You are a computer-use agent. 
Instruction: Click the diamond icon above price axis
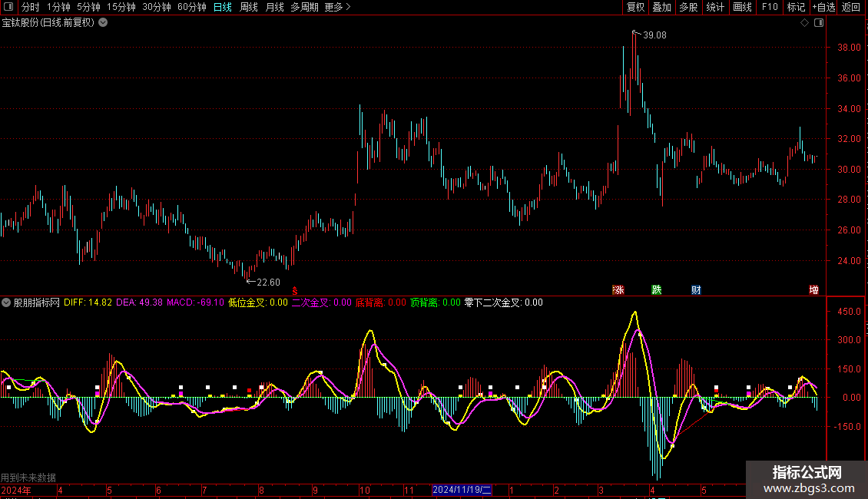pyautogui.click(x=805, y=23)
